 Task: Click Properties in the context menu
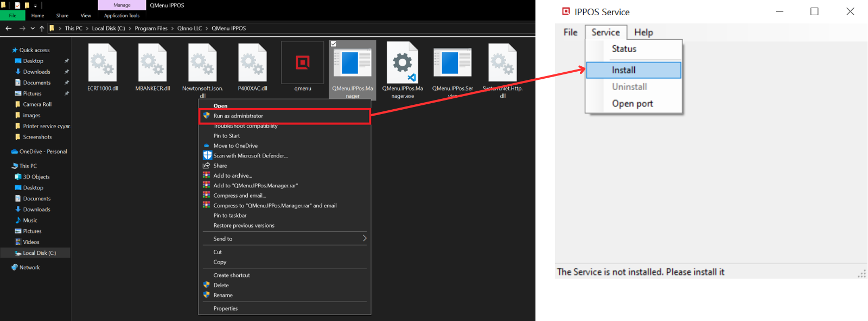226,309
